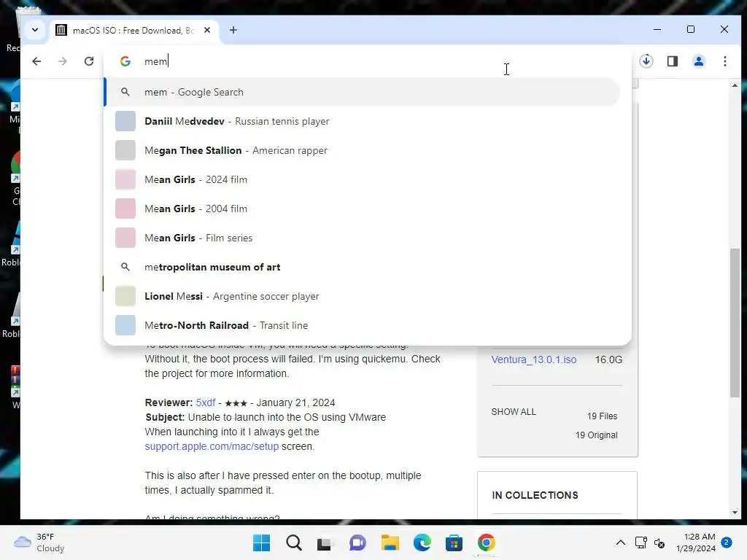
Task: Open 19 Files link
Action: [602, 416]
